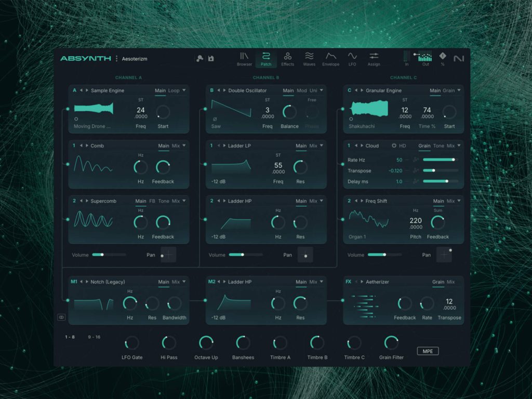Click the Native Instruments logo
The height and width of the screenshot is (399, 532).
[x=459, y=58]
